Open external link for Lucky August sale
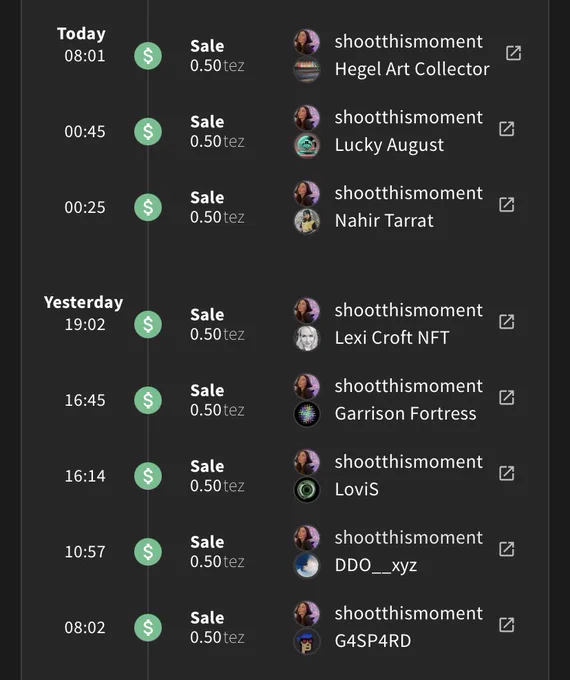Viewport: 570px width, 680px height. point(507,129)
